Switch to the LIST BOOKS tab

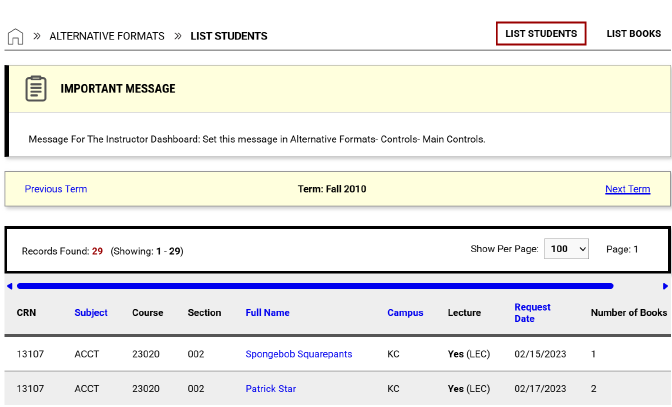[x=633, y=33]
